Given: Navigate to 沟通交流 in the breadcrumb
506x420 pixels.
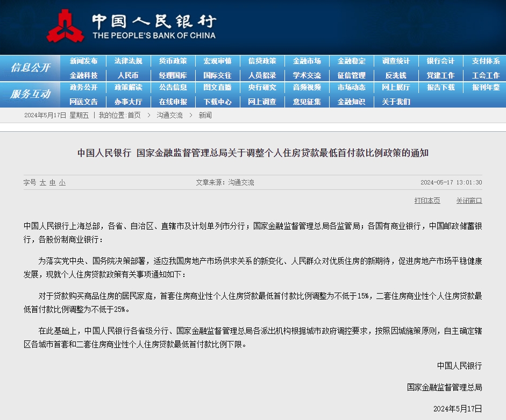Looking at the screenshot, I should pos(170,115).
